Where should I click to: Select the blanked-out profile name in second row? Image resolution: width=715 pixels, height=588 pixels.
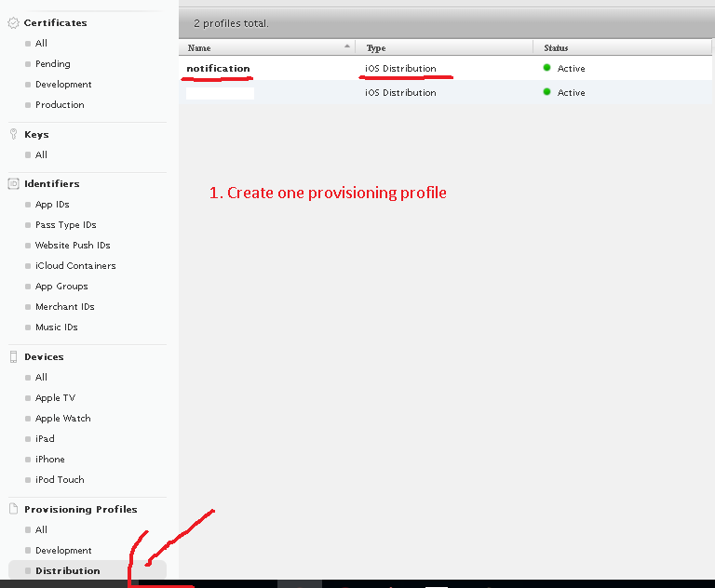[x=220, y=93]
